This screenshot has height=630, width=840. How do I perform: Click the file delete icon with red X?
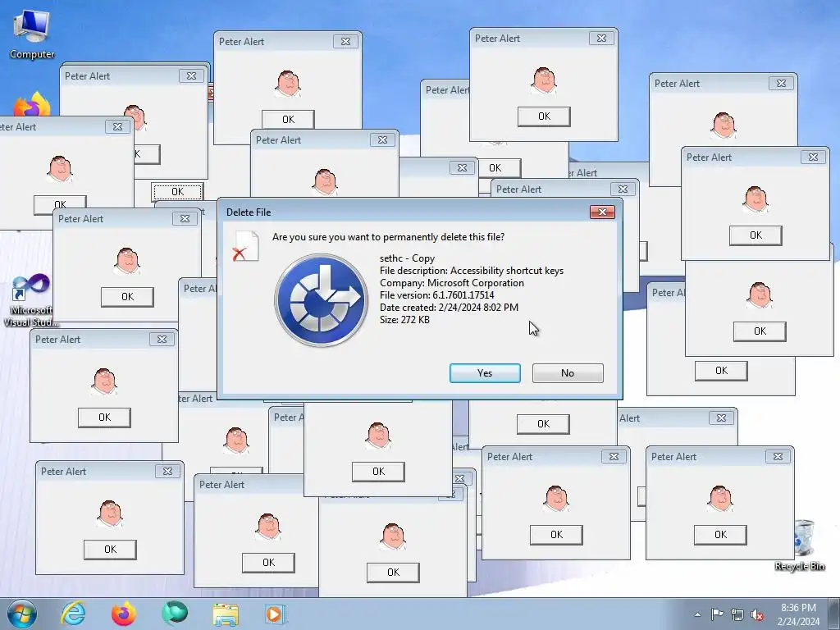coord(246,246)
